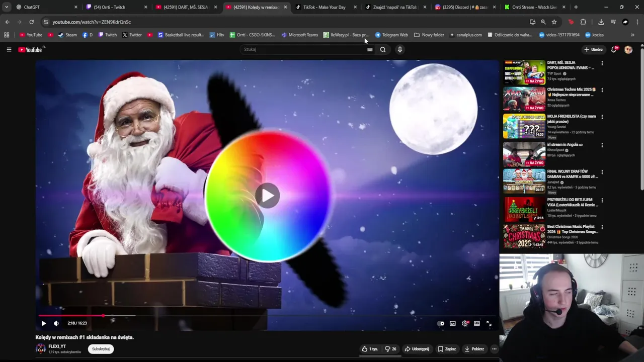The height and width of the screenshot is (362, 644).
Task: Switch to the DART, MŚ. SESJA tab
Action: (186, 7)
